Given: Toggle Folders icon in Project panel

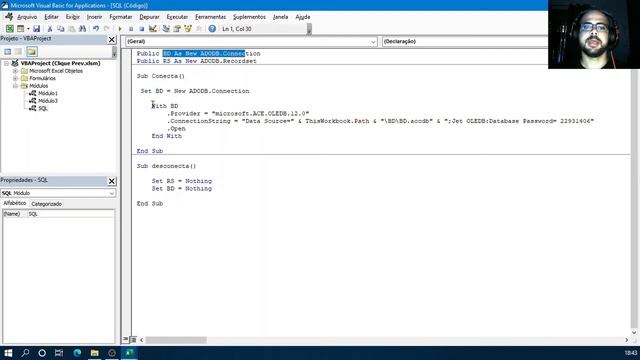Looking at the screenshot, I should 32,51.
